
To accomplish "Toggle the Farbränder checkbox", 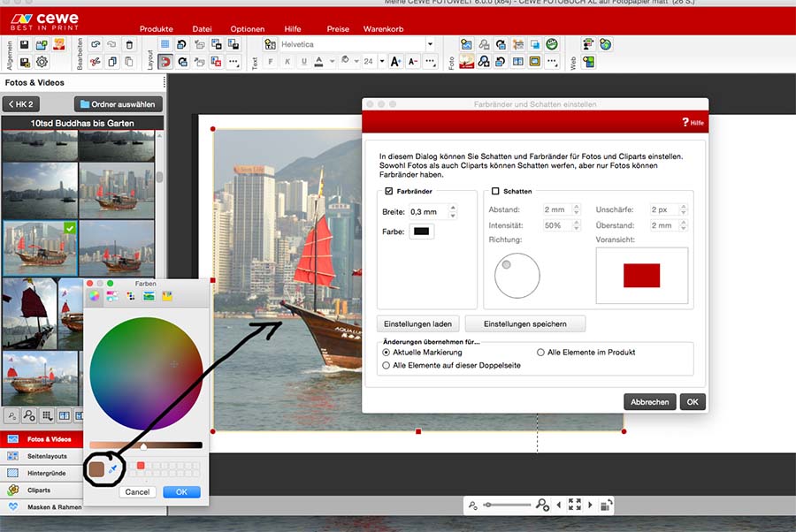I will point(389,191).
